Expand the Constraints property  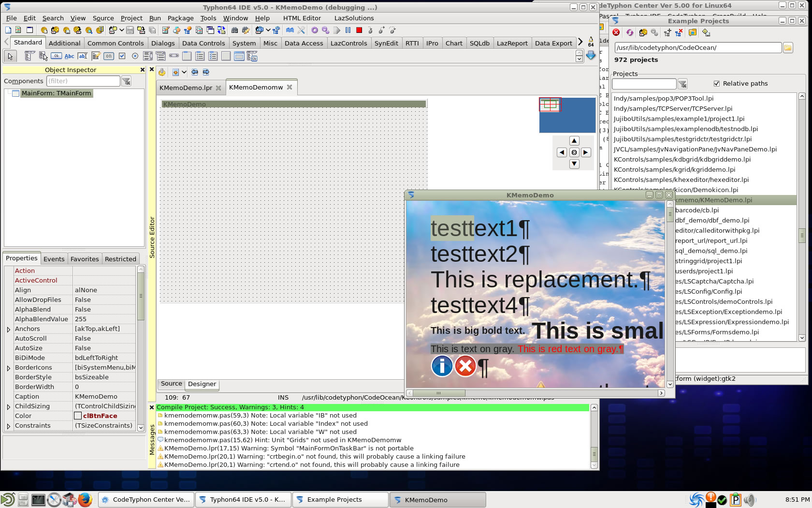click(8, 426)
